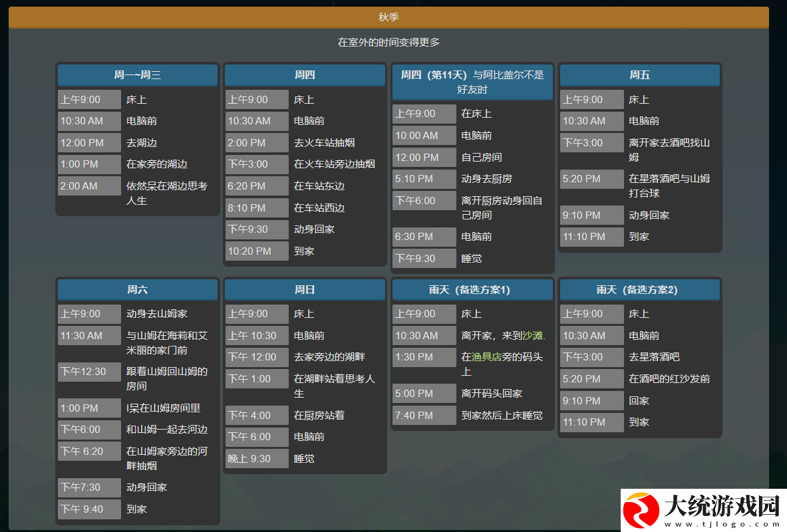Click the 周四(第11天)与阿比盖尔不是好友时 header
Screen dimensions: 787x532
[x=472, y=82]
